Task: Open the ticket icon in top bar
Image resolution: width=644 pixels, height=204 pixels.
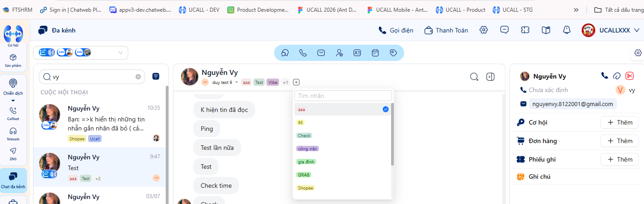Action: coord(525,30)
